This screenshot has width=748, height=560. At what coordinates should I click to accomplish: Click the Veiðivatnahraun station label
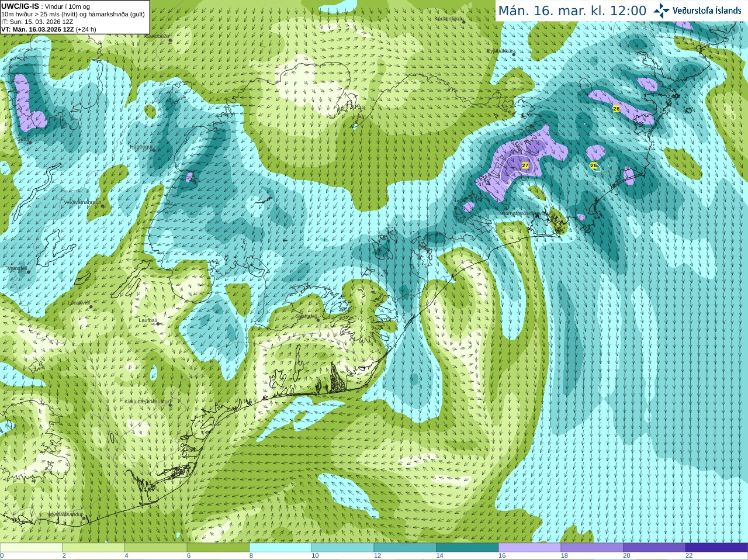[x=82, y=202]
